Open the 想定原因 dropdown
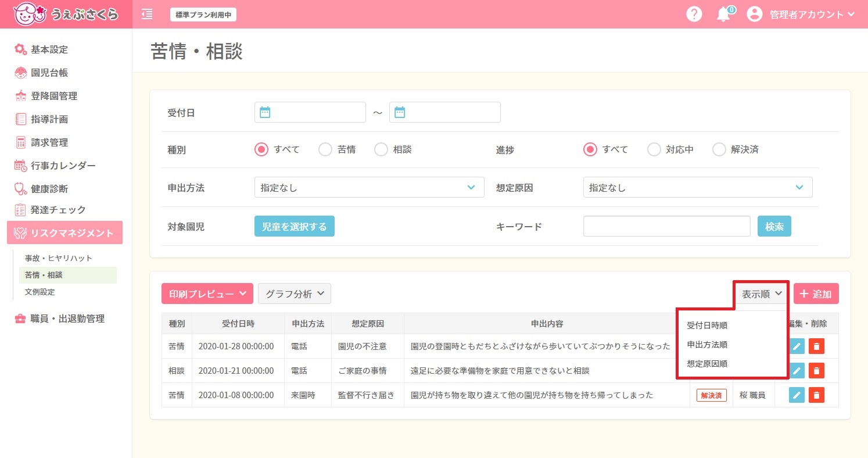Viewport: 868px width, 458px height. 698,188
